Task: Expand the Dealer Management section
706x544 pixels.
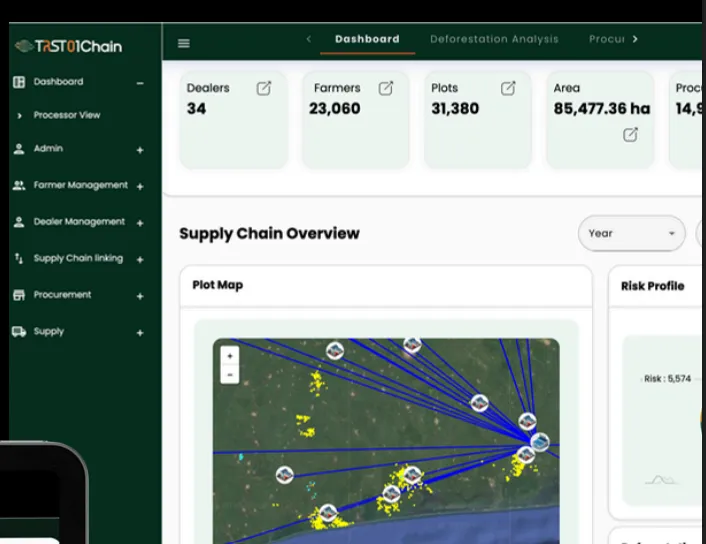Action: point(140,223)
